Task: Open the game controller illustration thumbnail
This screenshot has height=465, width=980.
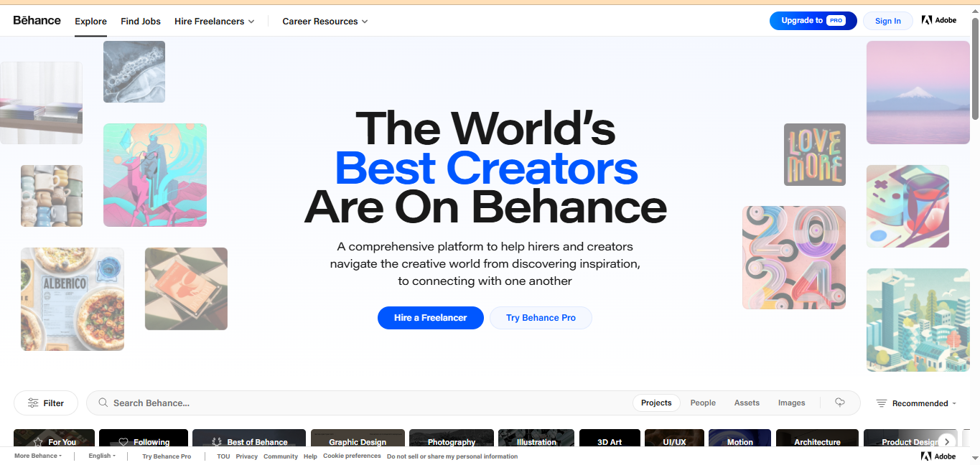Action: 907,207
